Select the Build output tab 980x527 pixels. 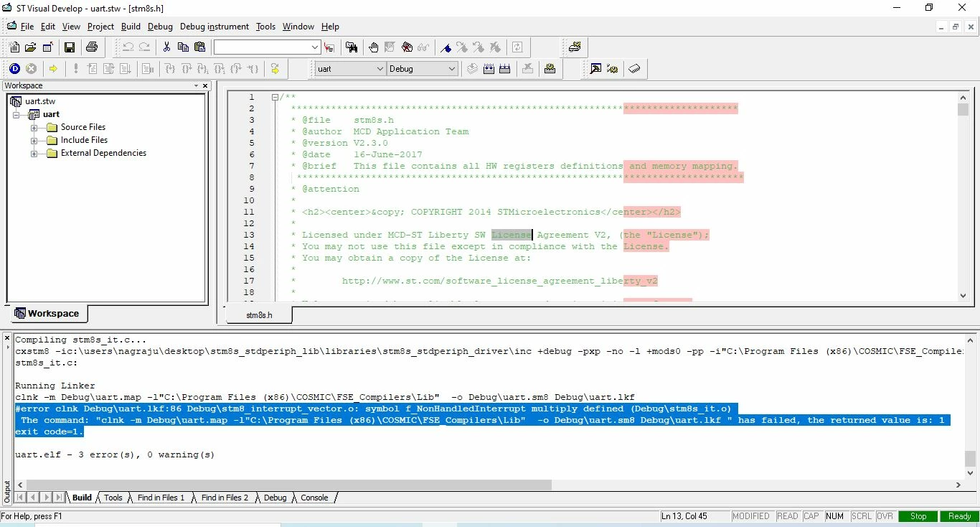(82, 498)
